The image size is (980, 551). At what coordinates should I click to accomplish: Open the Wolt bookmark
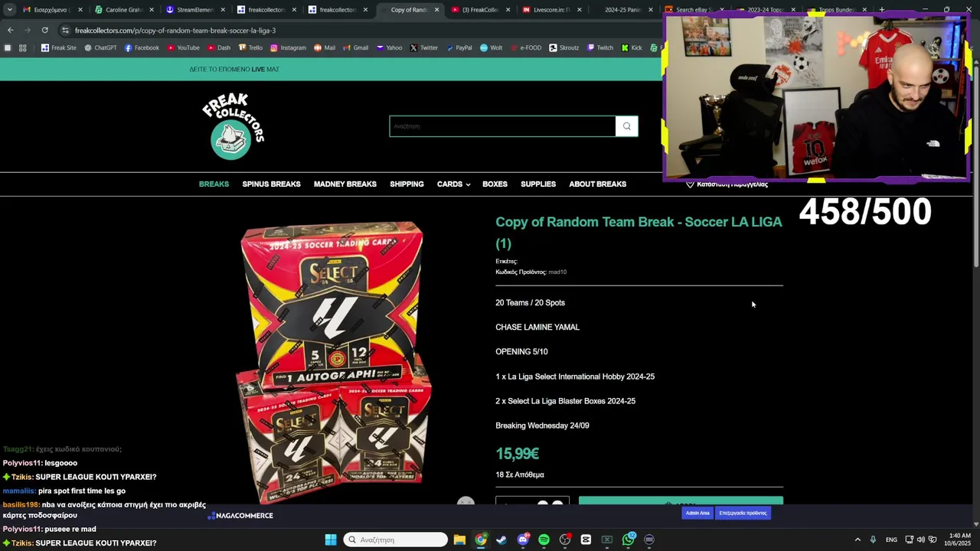pyautogui.click(x=491, y=47)
